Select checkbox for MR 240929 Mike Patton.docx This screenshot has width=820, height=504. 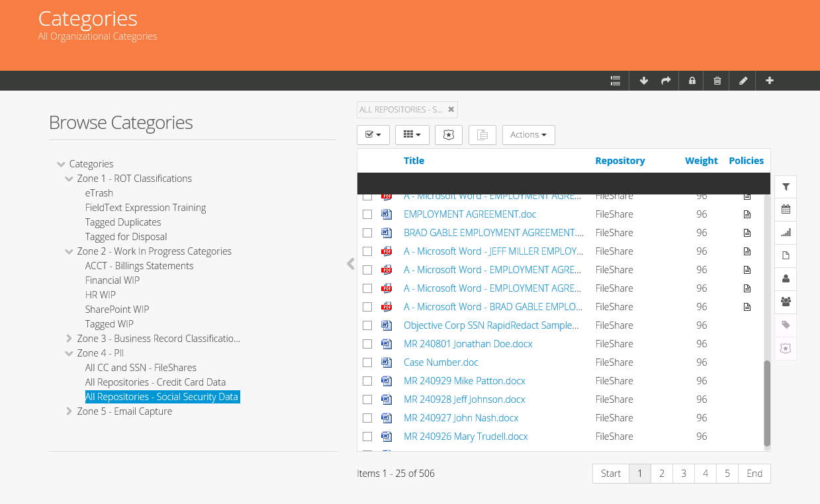point(367,381)
